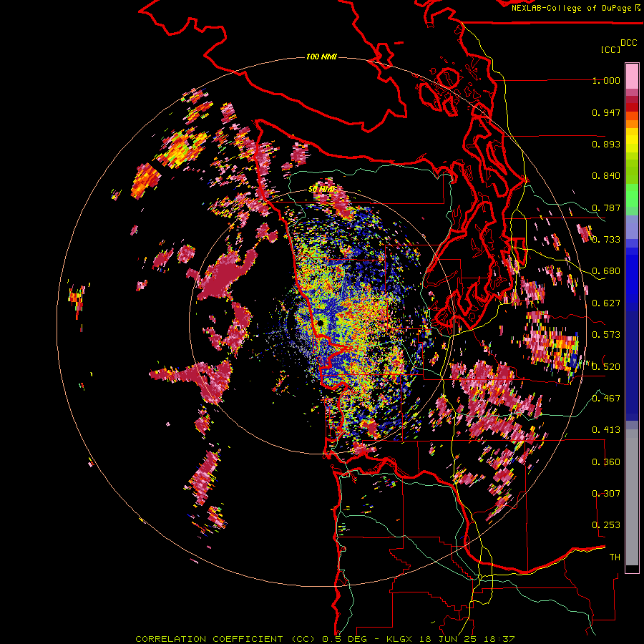Click the 0.680 color scale value
Image resolution: width=644 pixels, height=644 pixels.
tap(606, 271)
